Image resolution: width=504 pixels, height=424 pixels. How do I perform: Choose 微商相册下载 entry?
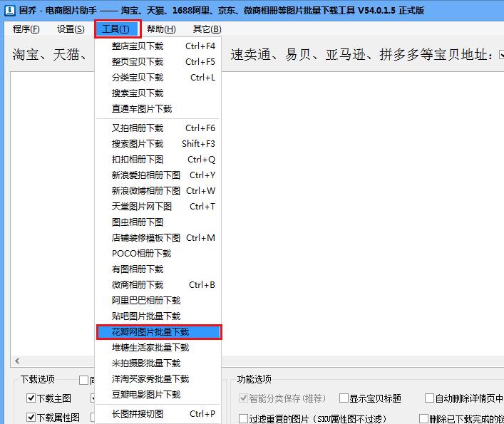pyautogui.click(x=158, y=285)
